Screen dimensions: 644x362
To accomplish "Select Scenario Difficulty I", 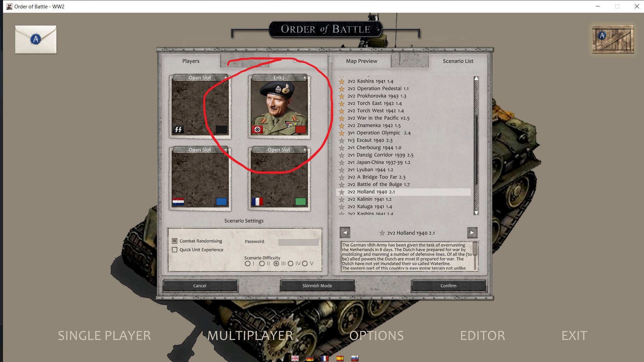I will [248, 263].
